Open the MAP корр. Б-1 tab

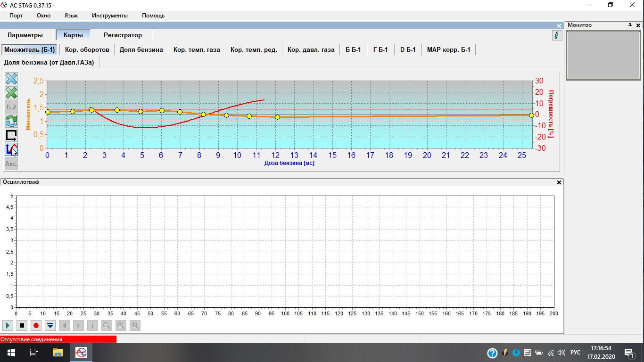pyautogui.click(x=448, y=49)
